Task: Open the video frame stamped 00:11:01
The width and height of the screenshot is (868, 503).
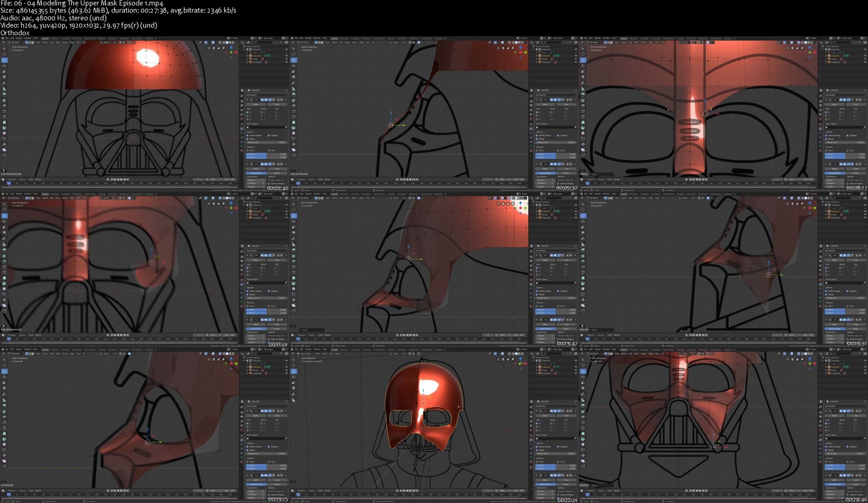Action: point(144,270)
